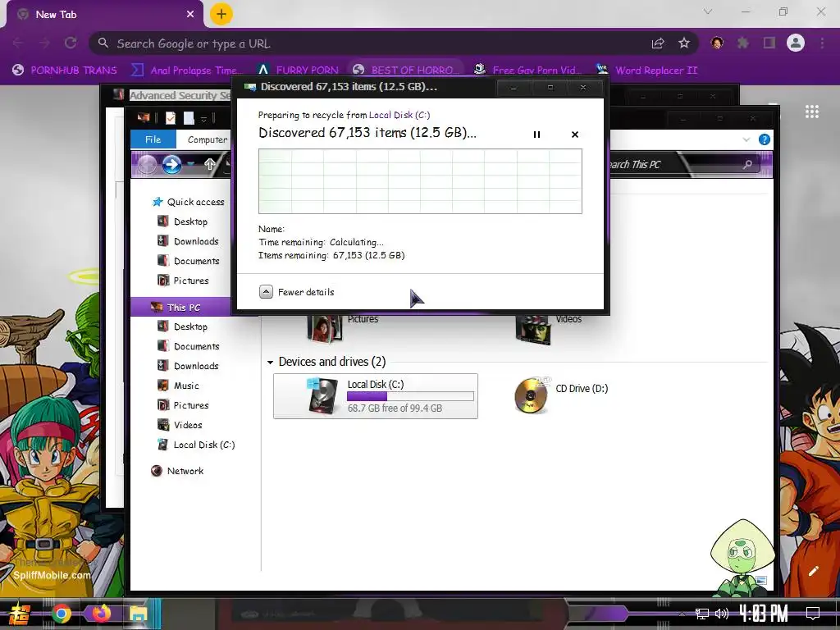Click the taskbar clock showing 4:03 PM
This screenshot has width=840, height=630.
[764, 613]
